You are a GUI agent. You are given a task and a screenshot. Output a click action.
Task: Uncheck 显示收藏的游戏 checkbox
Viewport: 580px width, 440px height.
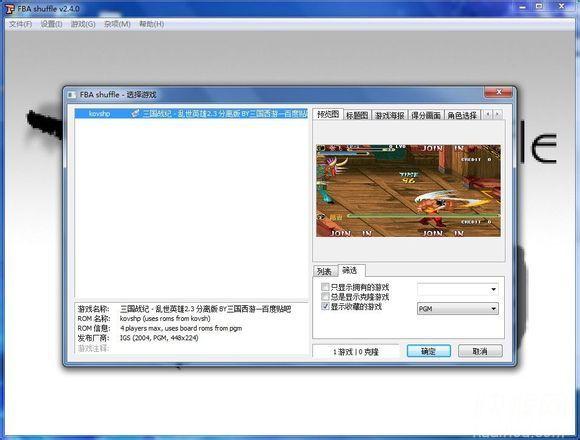click(325, 306)
